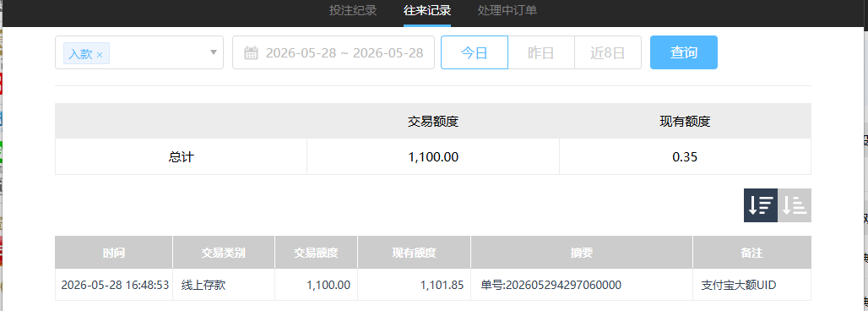Click the summary 现有额度 value 0.35
This screenshot has height=311, width=868.
[x=685, y=157]
